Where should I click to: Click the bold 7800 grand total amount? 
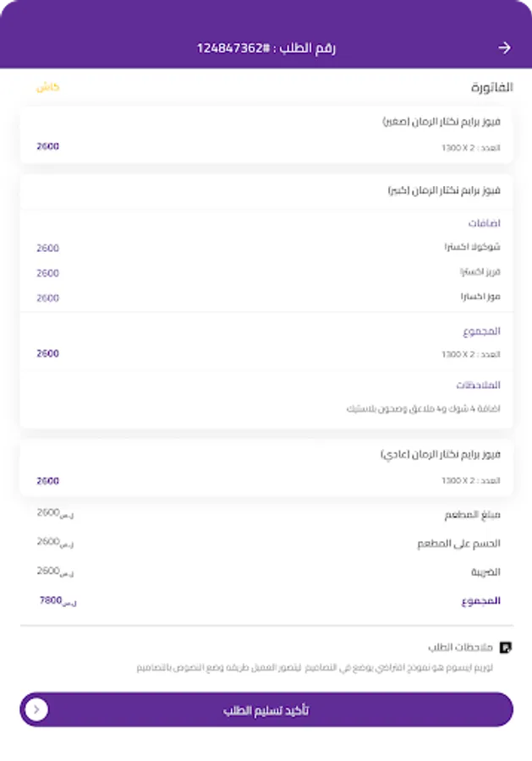58,600
